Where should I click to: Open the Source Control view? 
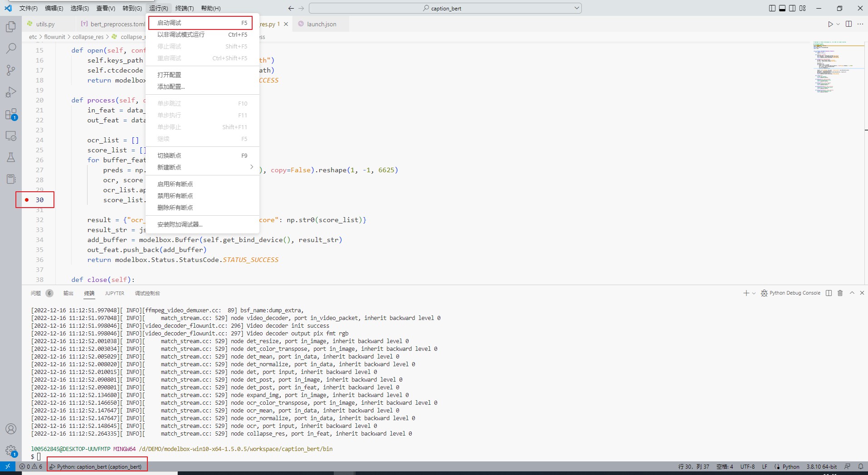point(11,70)
